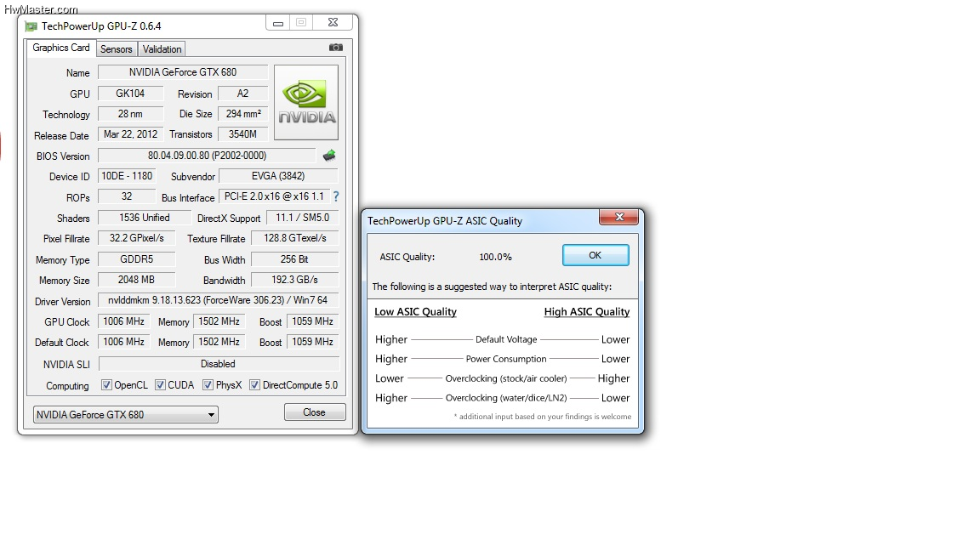Click the DirectX Support field 11.1 / SM5.0
The height and width of the screenshot is (551, 980).
(303, 218)
